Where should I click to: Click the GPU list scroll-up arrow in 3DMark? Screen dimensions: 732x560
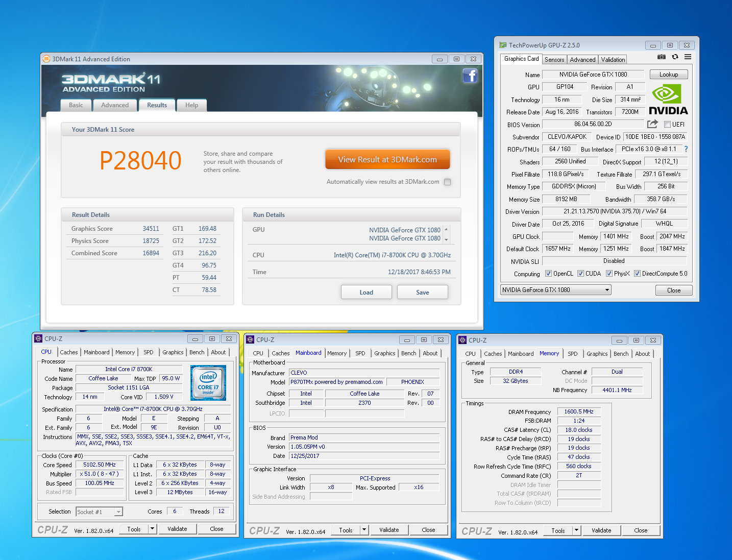coord(446,229)
